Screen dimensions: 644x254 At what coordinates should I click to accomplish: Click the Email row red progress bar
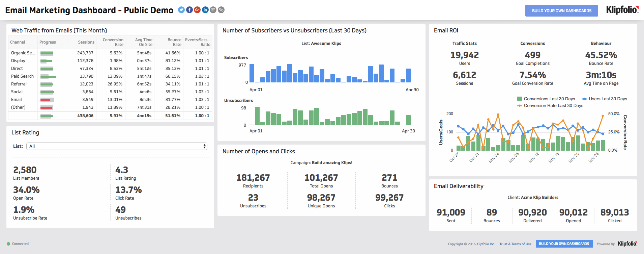coord(47,100)
